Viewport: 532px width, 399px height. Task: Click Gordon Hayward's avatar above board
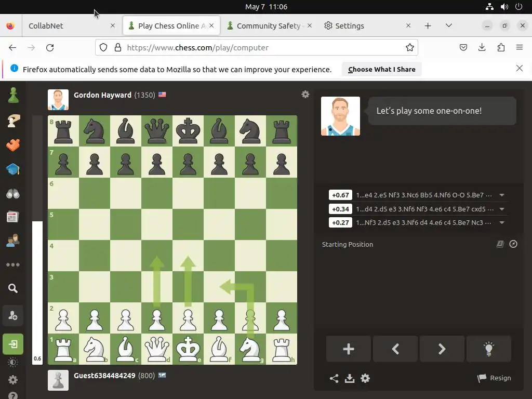tap(58, 100)
